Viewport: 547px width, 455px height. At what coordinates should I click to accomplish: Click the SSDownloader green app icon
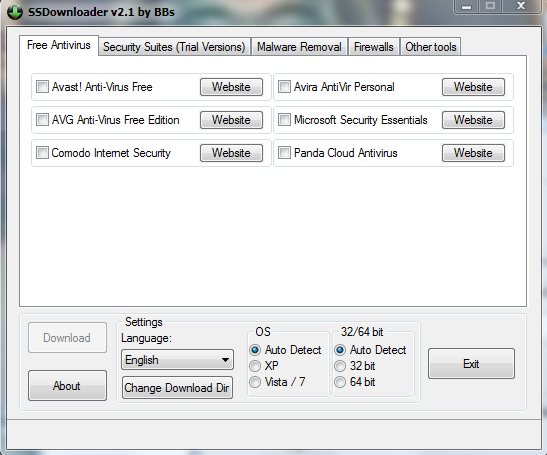[x=15, y=12]
